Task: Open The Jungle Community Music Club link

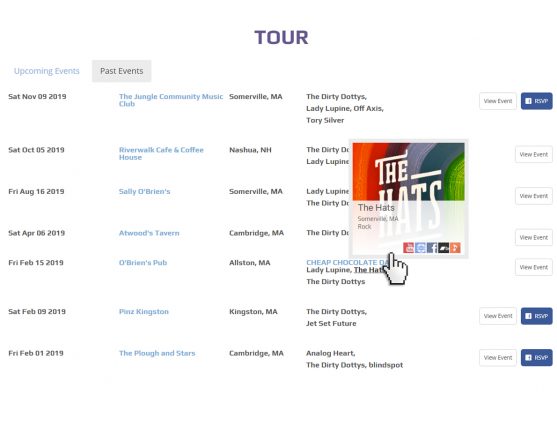Action: tap(171, 100)
